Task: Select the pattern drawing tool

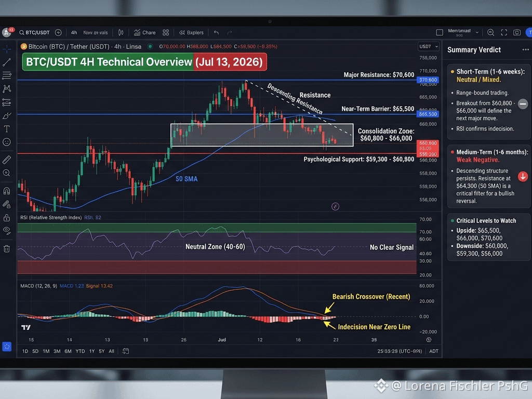Action: (7, 89)
